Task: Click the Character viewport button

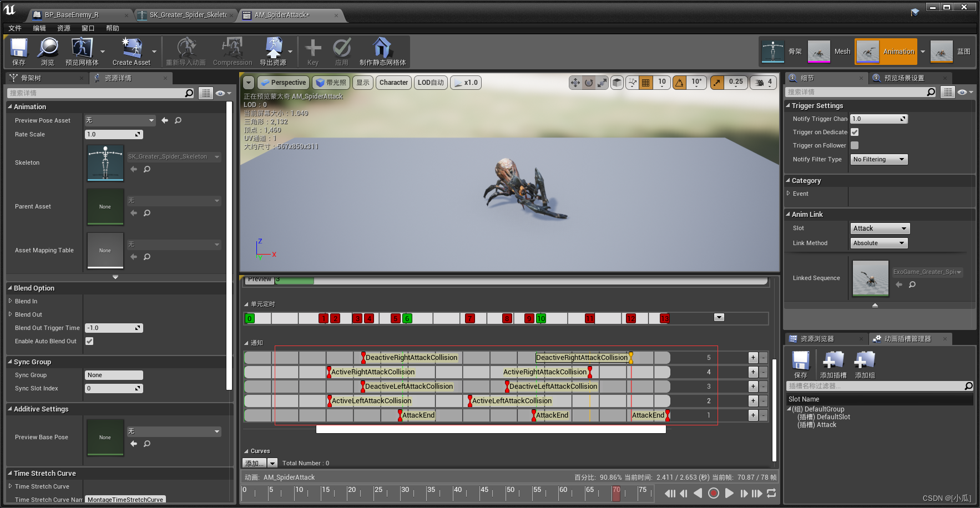Action: tap(393, 83)
